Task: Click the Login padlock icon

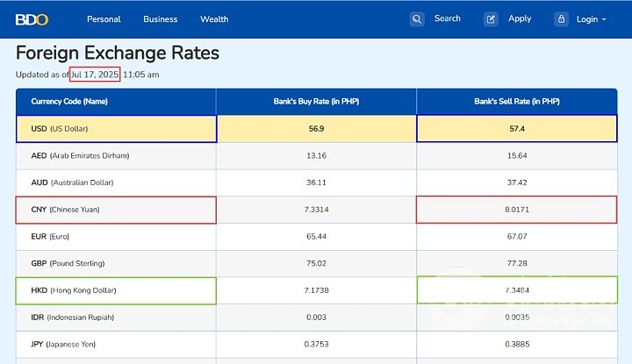Action: [x=561, y=19]
